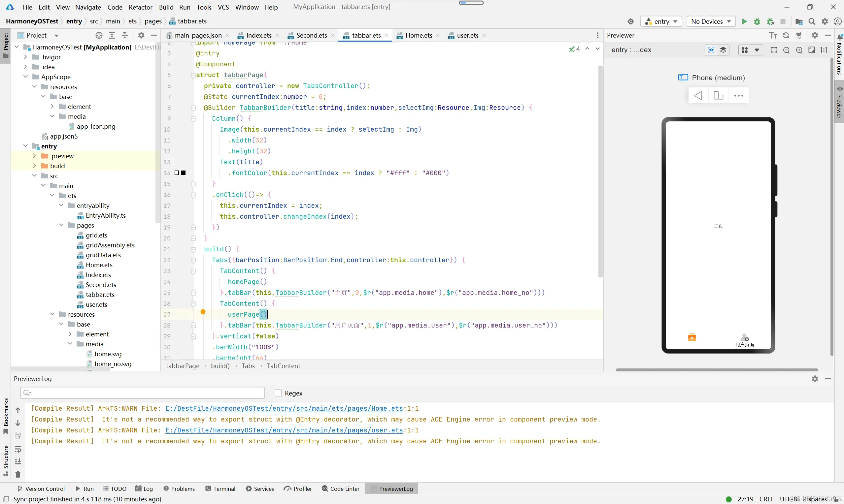Toggle the Bookmarks side panel

tap(6, 416)
